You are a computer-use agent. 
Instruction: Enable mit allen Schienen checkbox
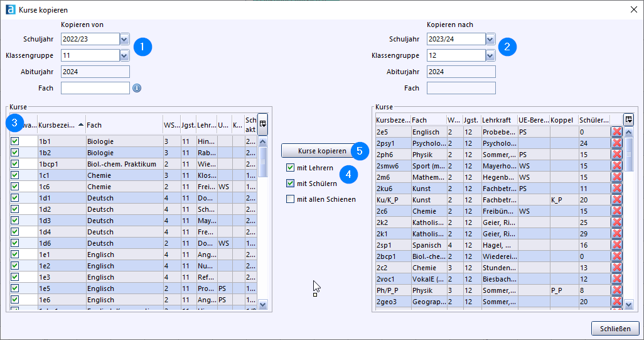[291, 199]
